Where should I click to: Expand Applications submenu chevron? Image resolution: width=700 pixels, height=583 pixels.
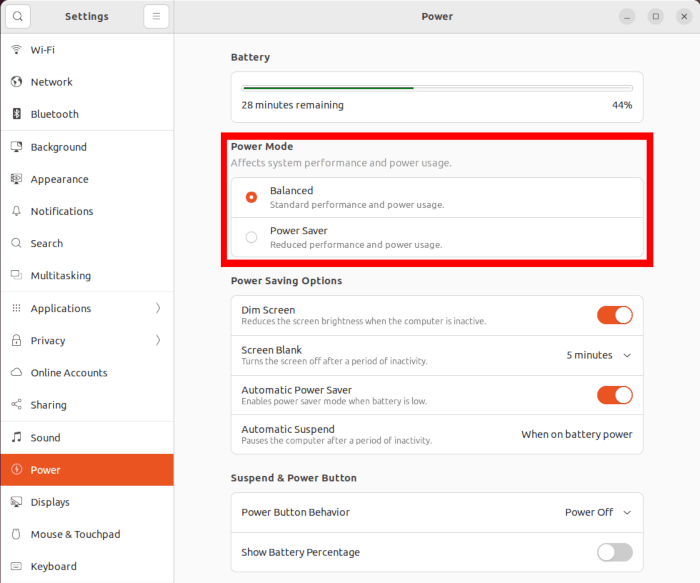158,308
